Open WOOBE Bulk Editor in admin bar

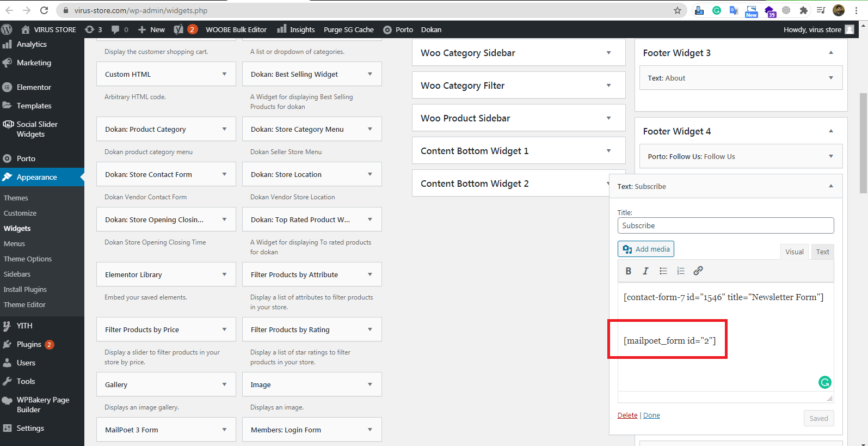pos(236,29)
